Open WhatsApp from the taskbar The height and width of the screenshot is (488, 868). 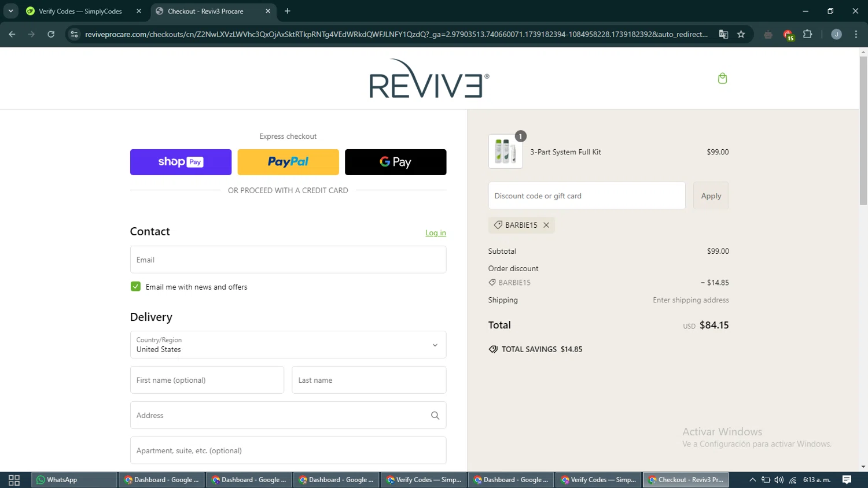[x=74, y=480]
